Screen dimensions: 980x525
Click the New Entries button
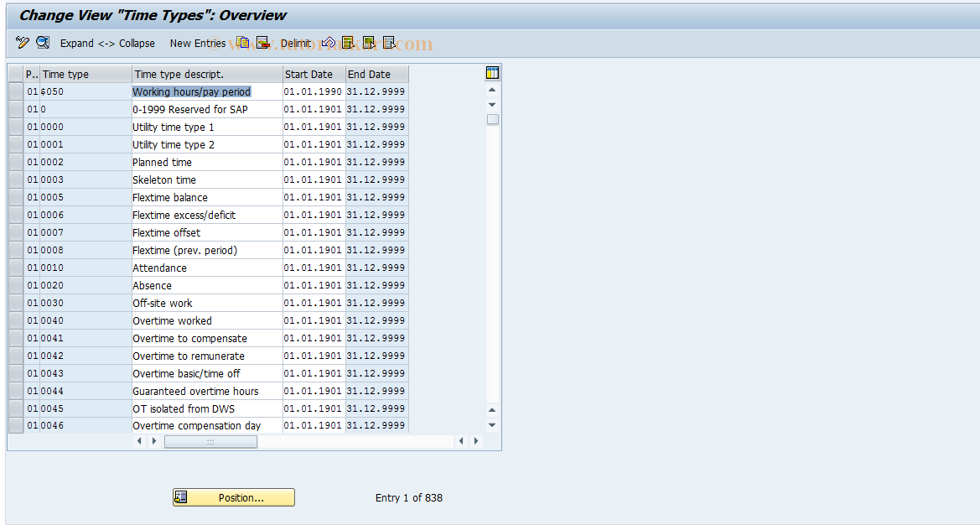click(198, 43)
